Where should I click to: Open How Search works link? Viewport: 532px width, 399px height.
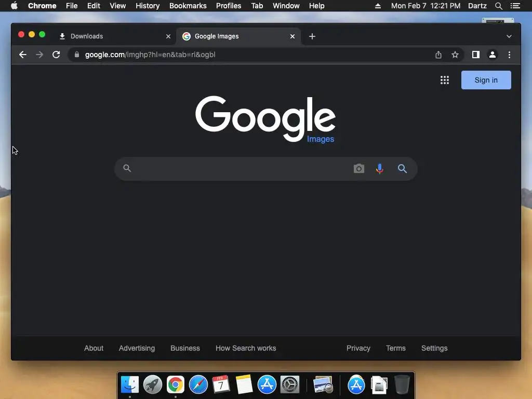tap(246, 348)
